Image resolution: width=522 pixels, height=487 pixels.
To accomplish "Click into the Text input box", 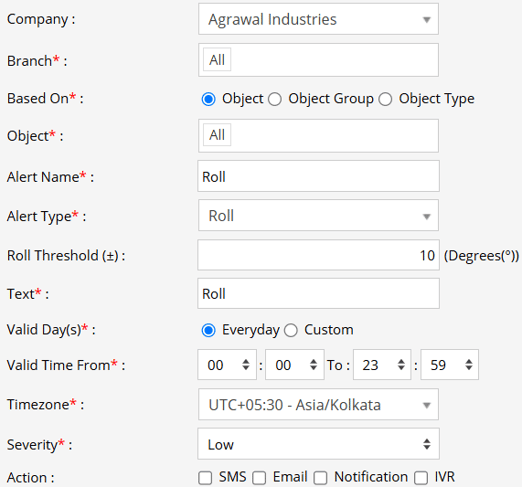I will pos(318,294).
